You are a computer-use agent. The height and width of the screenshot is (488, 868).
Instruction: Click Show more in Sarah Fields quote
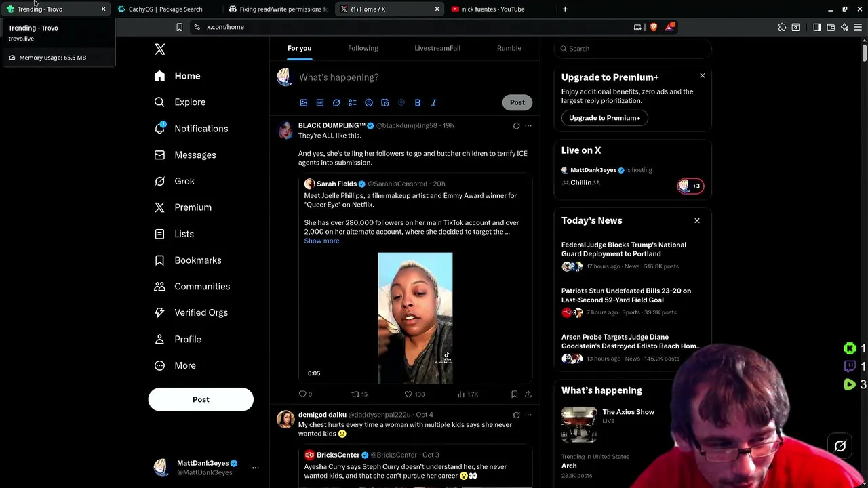tap(321, 241)
